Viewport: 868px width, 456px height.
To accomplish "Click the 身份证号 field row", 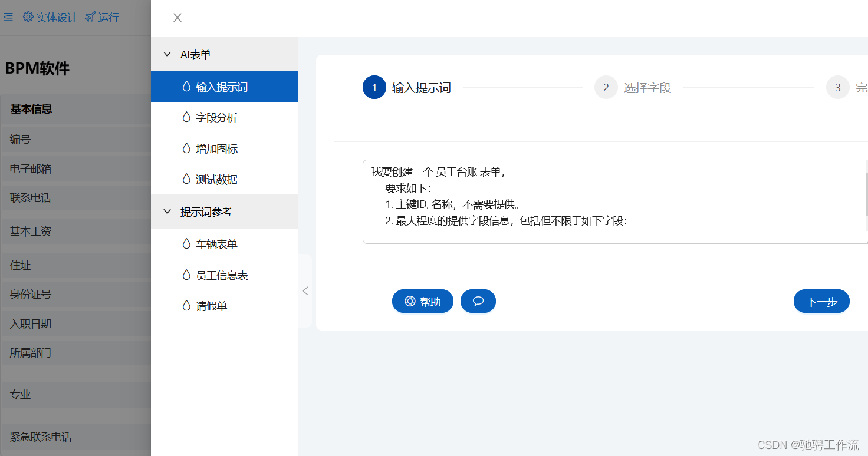I will 75,294.
